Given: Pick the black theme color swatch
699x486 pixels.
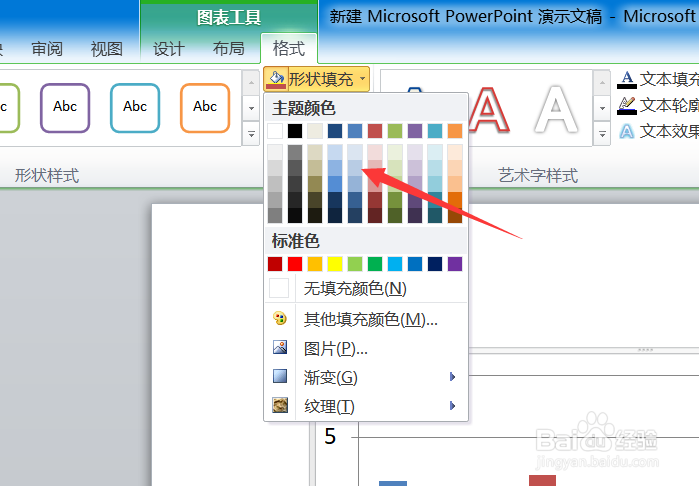Looking at the screenshot, I should click(295, 131).
